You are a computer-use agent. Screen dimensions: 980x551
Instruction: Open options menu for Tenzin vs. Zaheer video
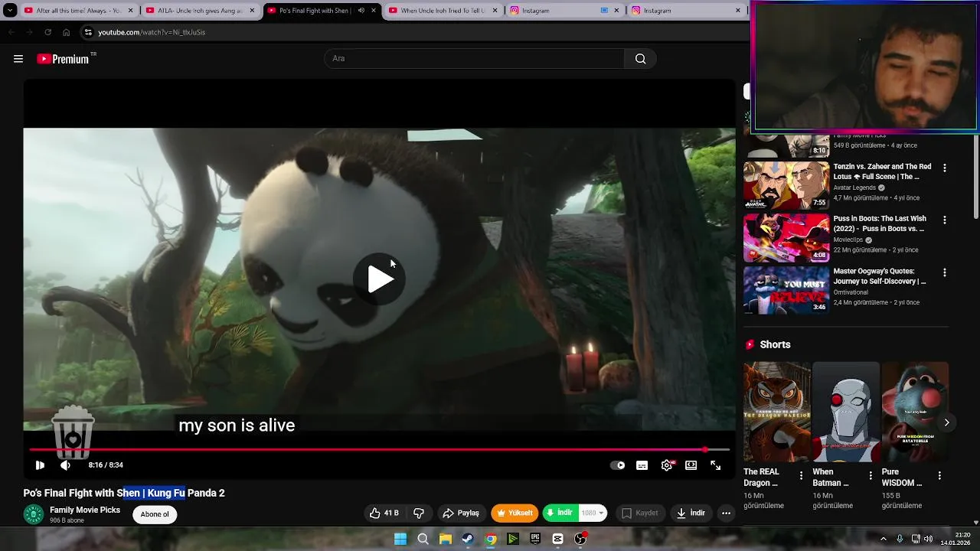[x=944, y=168]
